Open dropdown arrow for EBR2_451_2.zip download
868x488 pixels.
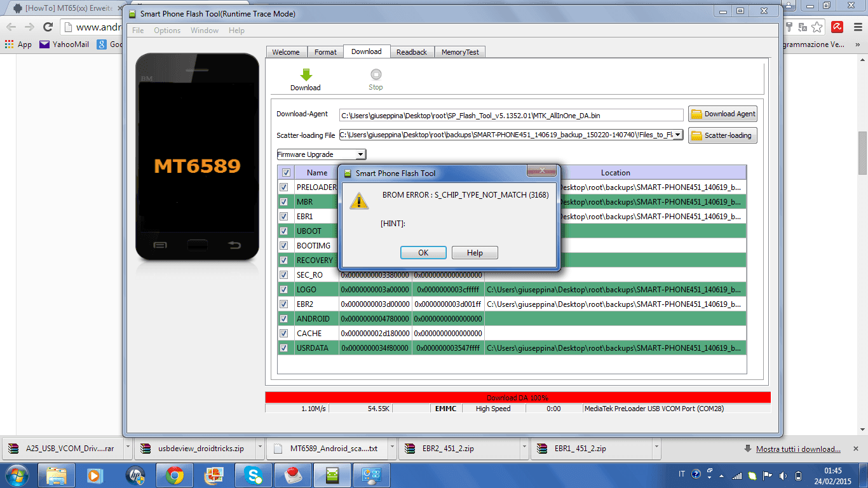524,449
